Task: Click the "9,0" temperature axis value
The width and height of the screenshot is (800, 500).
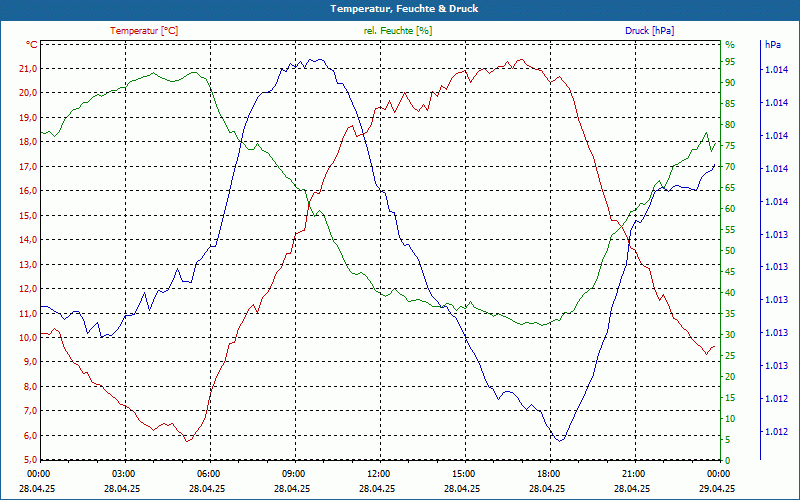Action: pyautogui.click(x=30, y=362)
